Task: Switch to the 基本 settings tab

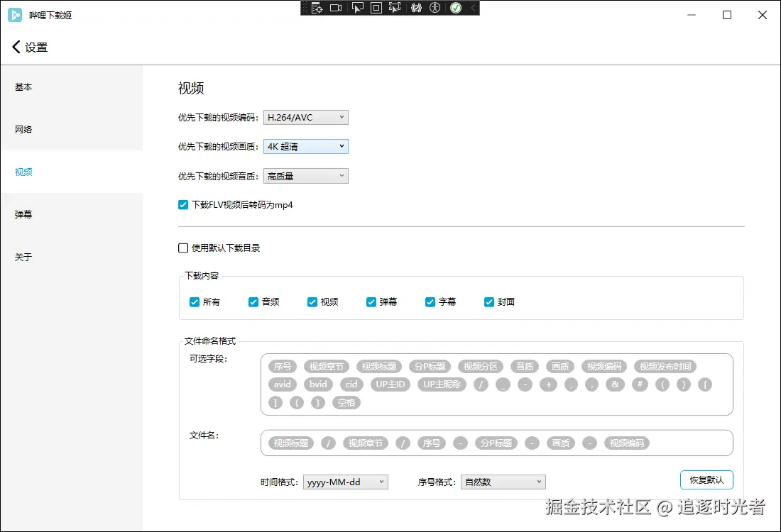Action: 72,87
